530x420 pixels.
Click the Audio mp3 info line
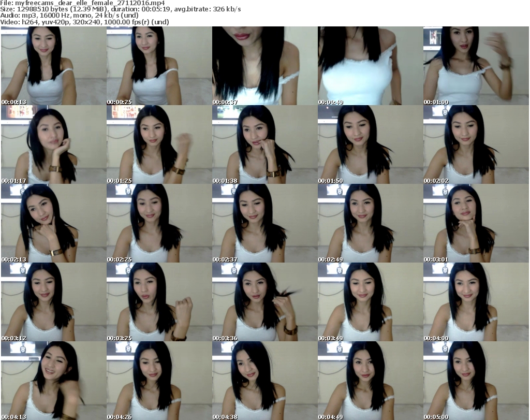[x=69, y=16]
